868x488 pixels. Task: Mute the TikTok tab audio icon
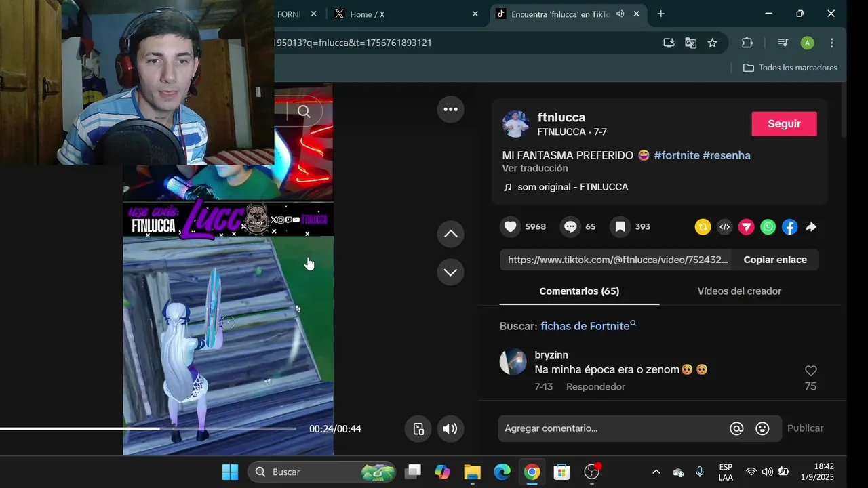click(x=620, y=14)
